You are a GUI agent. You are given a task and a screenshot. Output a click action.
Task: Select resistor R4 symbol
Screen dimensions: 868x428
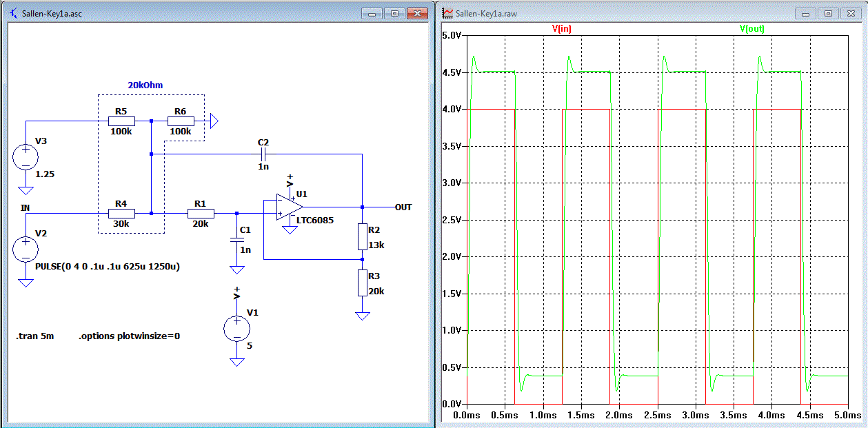(x=121, y=214)
